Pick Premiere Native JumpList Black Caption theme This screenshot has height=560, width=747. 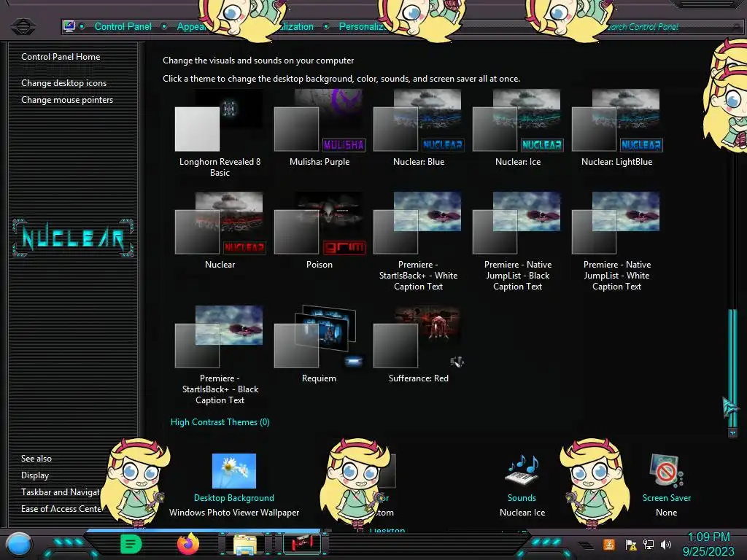[x=518, y=241]
